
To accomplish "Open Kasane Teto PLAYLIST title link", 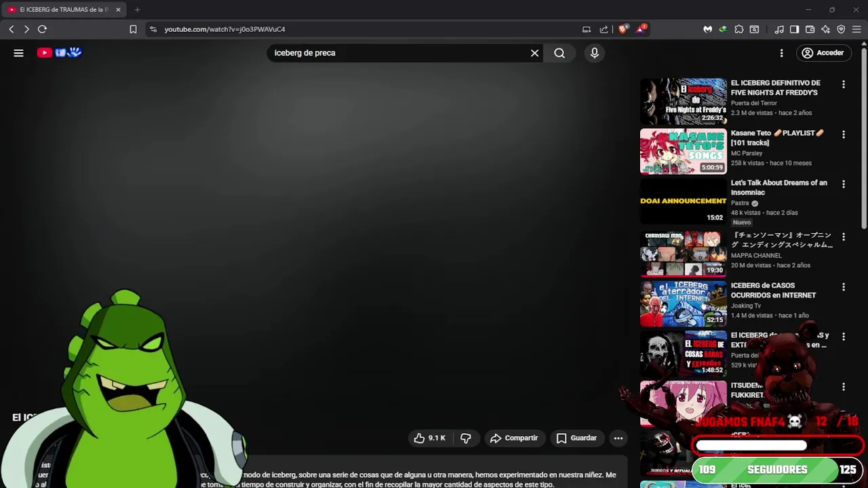I will pos(777,138).
